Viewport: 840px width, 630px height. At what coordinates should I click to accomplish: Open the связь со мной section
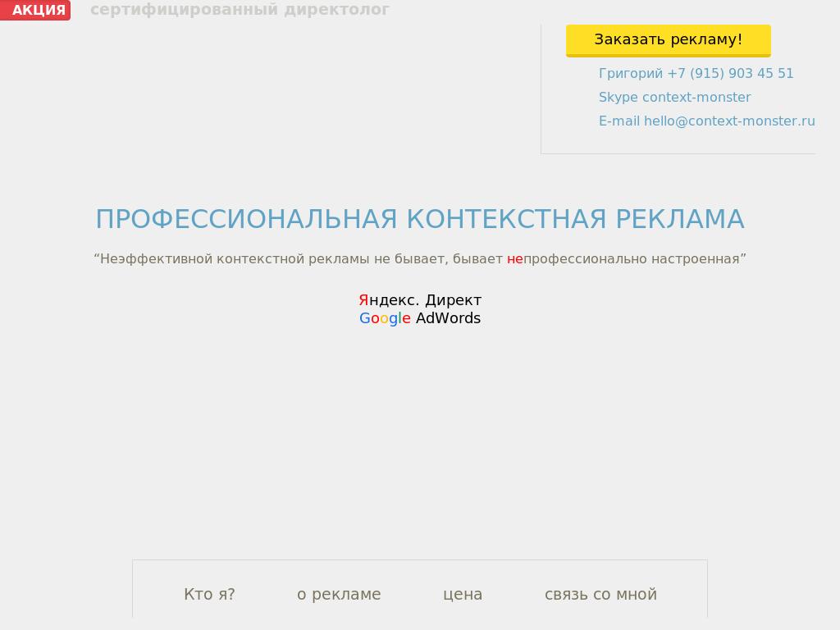600,594
